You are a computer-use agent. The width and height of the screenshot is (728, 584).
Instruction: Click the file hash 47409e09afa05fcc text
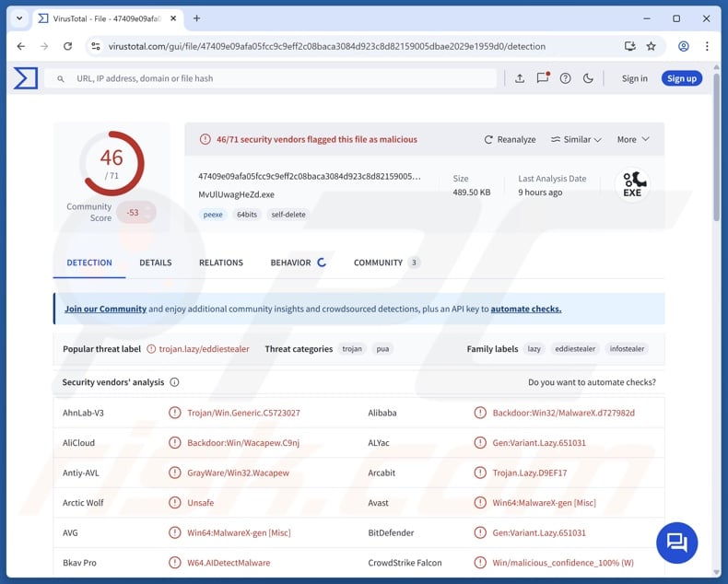[x=310, y=177]
